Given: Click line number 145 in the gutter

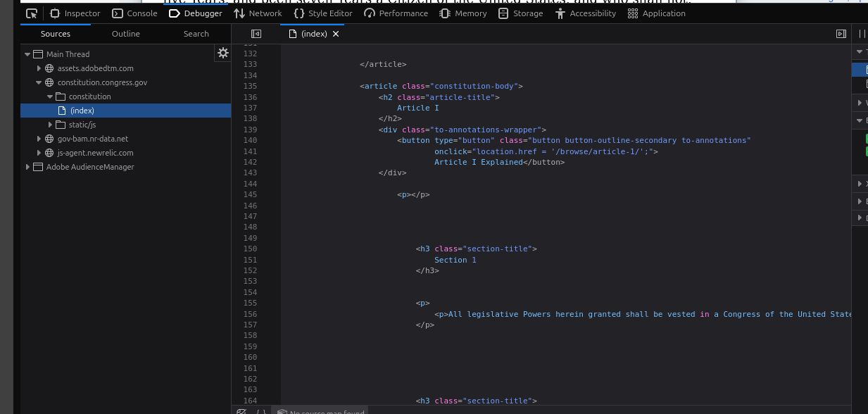Looking at the screenshot, I should point(250,194).
